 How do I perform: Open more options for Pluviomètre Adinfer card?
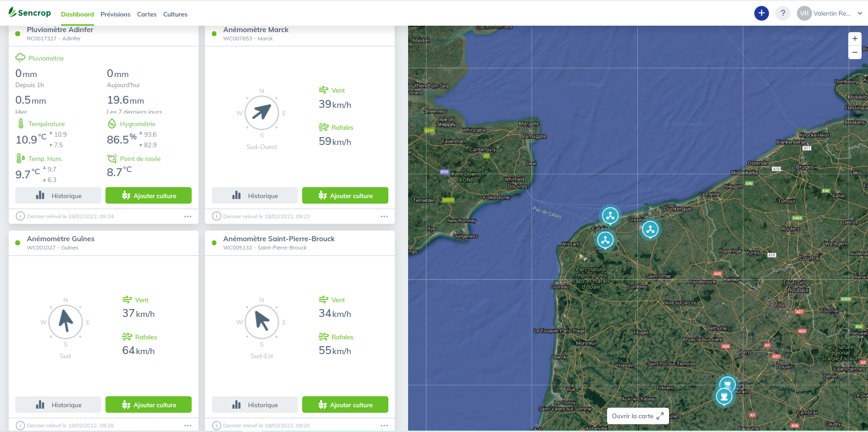click(x=188, y=216)
